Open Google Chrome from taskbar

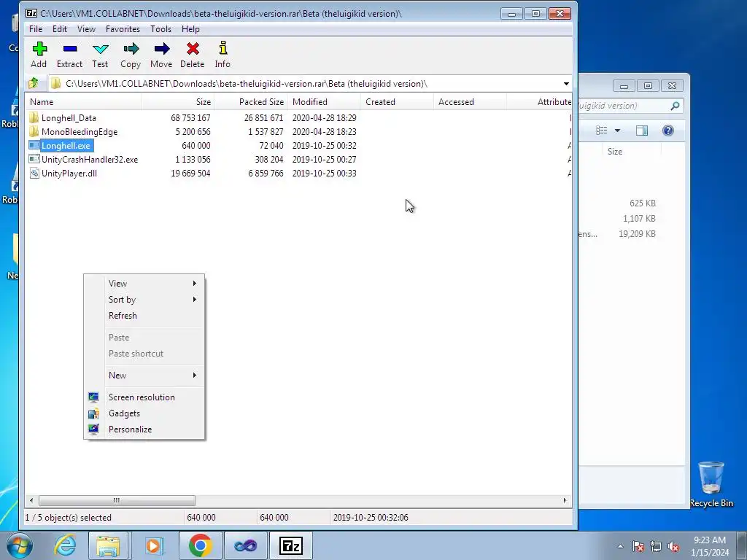pyautogui.click(x=200, y=545)
